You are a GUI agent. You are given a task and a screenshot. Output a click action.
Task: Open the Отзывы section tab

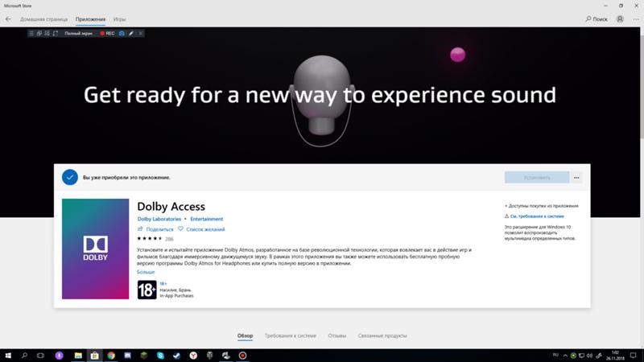[336, 335]
